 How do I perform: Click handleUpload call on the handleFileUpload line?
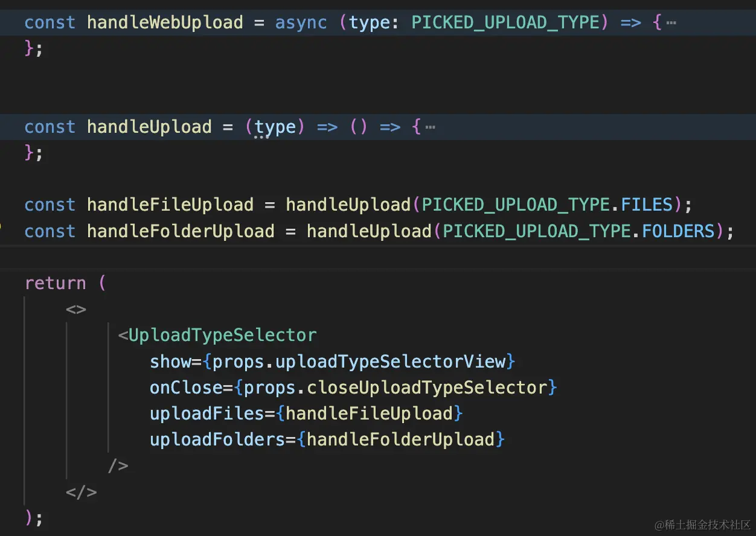coord(348,205)
